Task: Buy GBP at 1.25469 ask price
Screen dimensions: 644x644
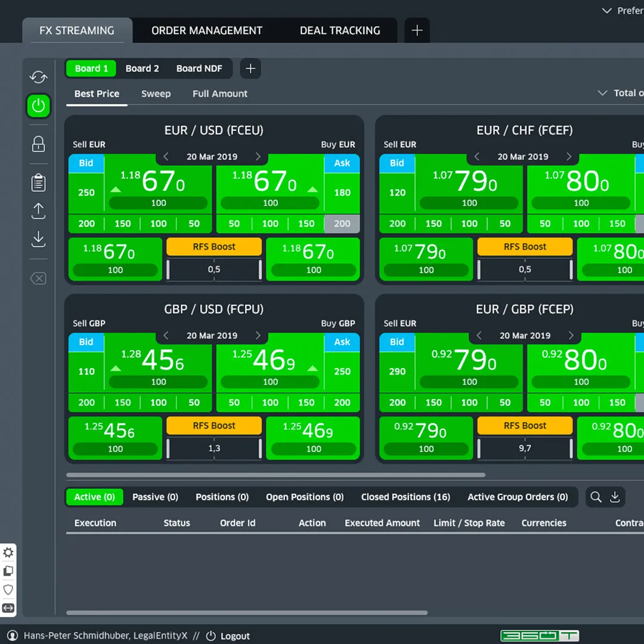Action: click(270, 363)
